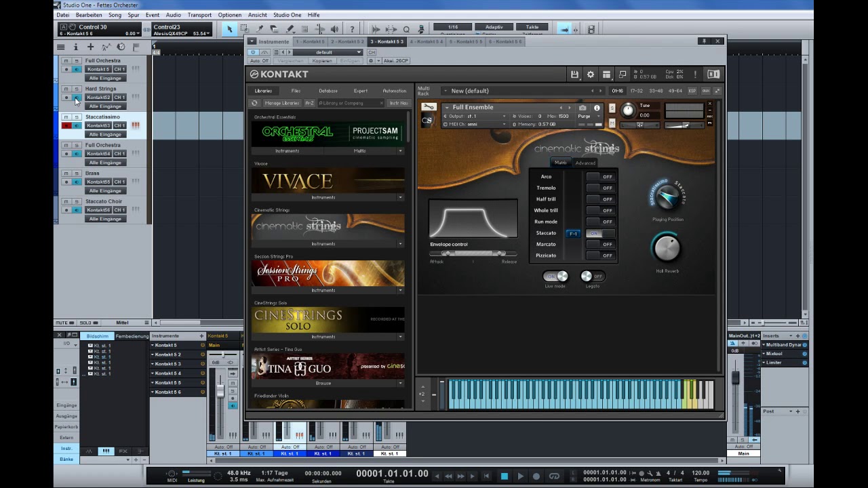Screen dimensions: 868x488
Task: Show the FX view in mixer console
Action: click(x=123, y=451)
